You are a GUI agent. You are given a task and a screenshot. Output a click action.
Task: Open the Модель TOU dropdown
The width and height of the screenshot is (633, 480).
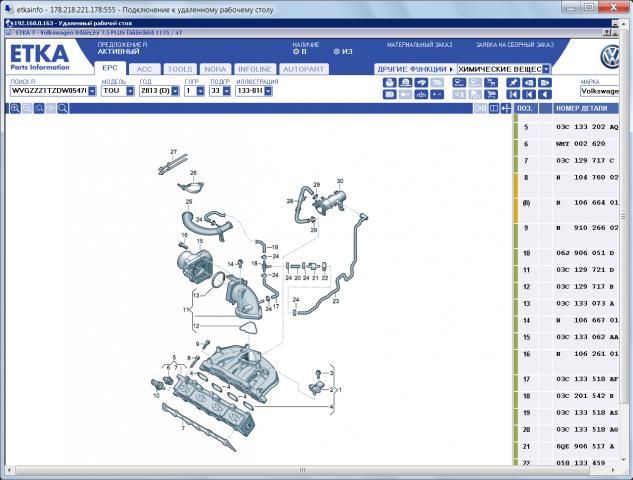click(130, 91)
